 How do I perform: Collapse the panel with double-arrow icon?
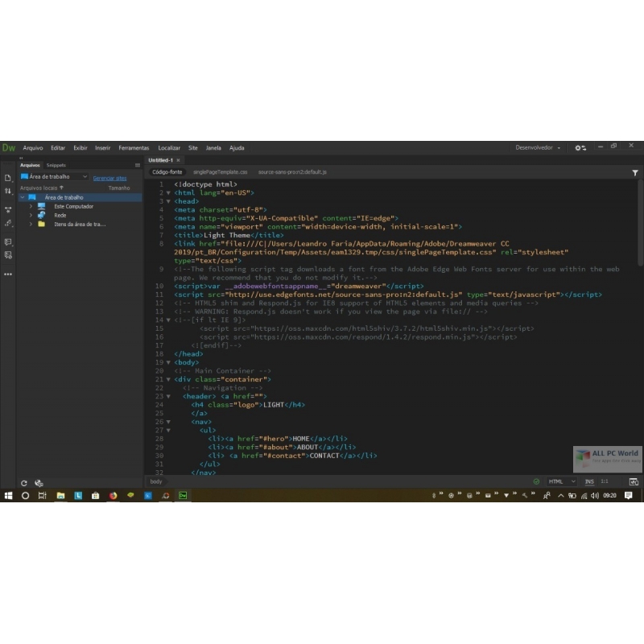(x=21, y=158)
